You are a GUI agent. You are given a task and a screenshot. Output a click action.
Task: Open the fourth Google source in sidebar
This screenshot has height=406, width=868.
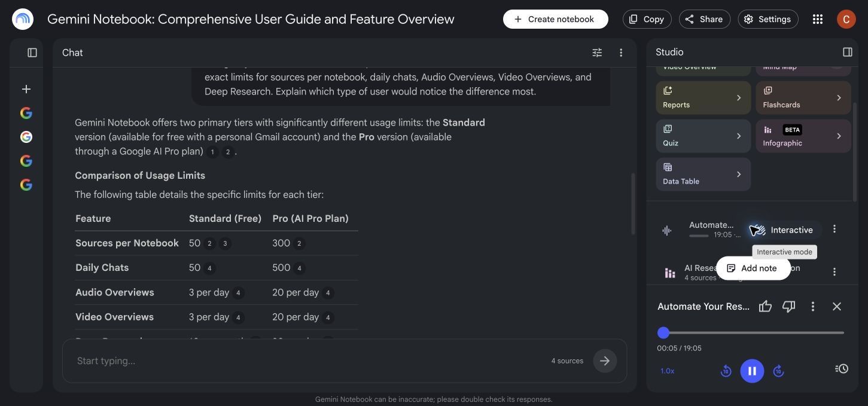[x=26, y=185]
